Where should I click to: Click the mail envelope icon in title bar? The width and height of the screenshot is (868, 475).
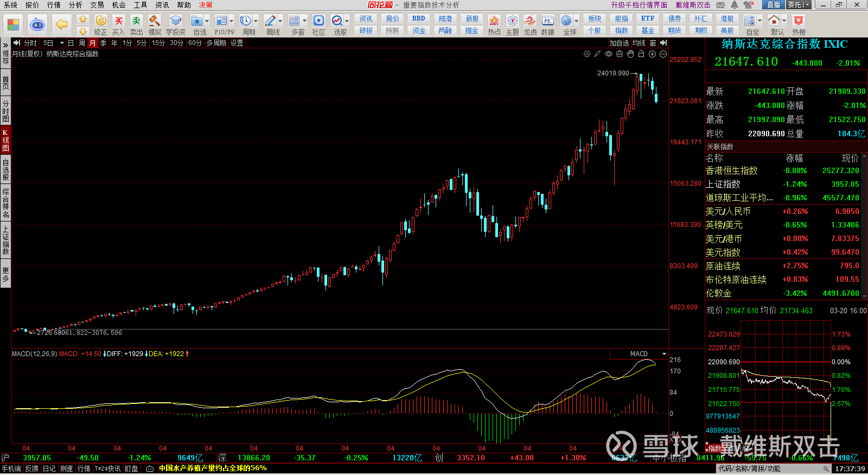point(720,5)
